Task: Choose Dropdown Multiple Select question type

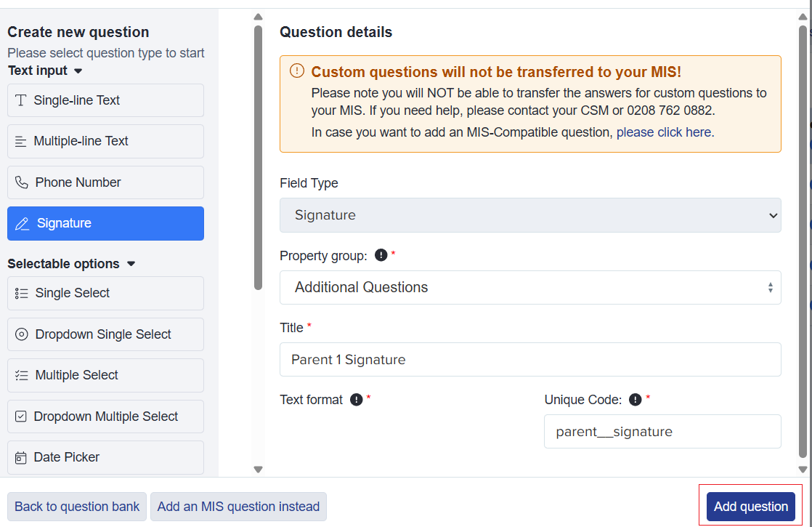Action: [105, 417]
